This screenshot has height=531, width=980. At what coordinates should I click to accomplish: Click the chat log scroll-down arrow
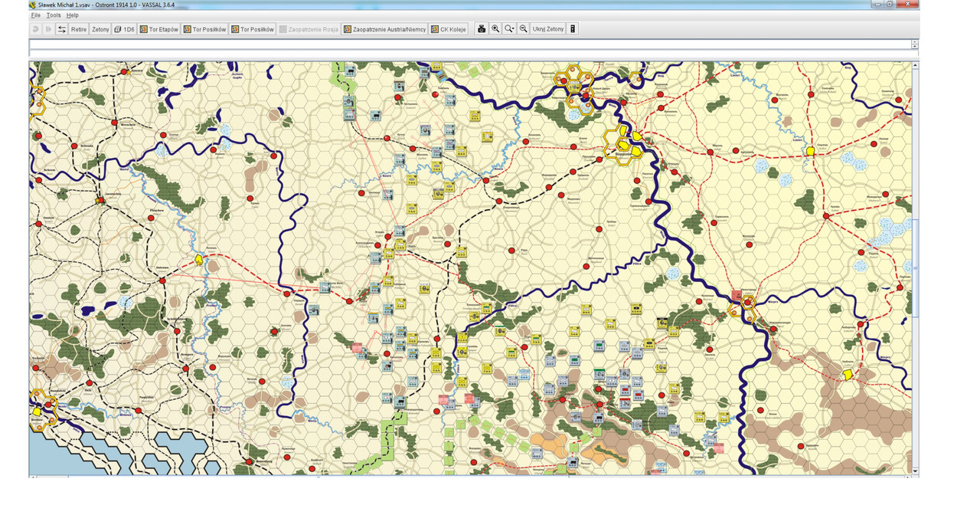915,47
